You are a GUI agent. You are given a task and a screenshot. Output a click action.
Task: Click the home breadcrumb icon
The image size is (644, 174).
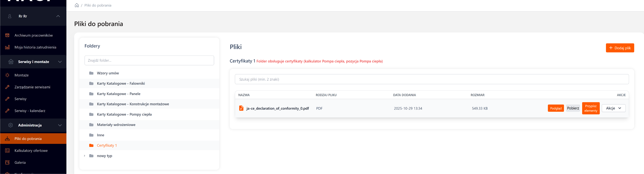pyautogui.click(x=77, y=5)
